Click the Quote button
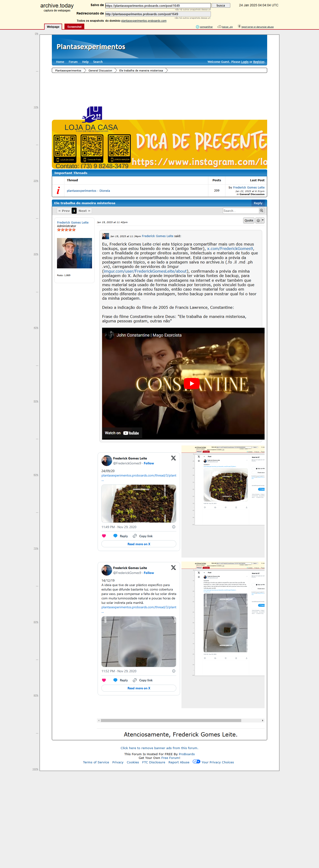319x868 pixels. 249,220
